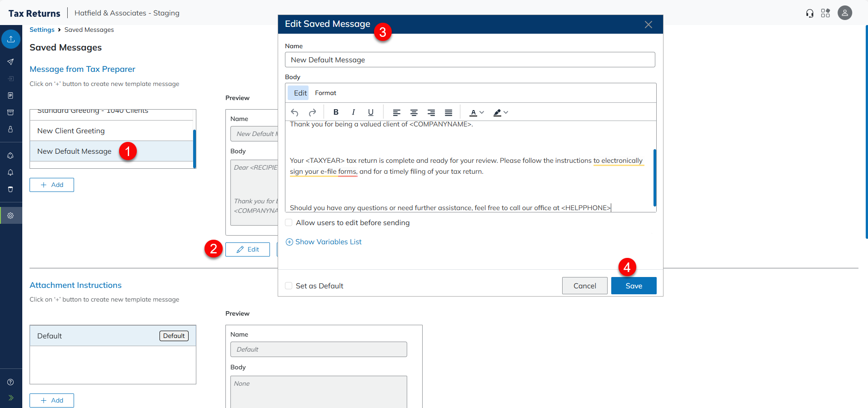The height and width of the screenshot is (408, 868).
Task: Enable Allow users to edit before sending
Action: [x=289, y=222]
